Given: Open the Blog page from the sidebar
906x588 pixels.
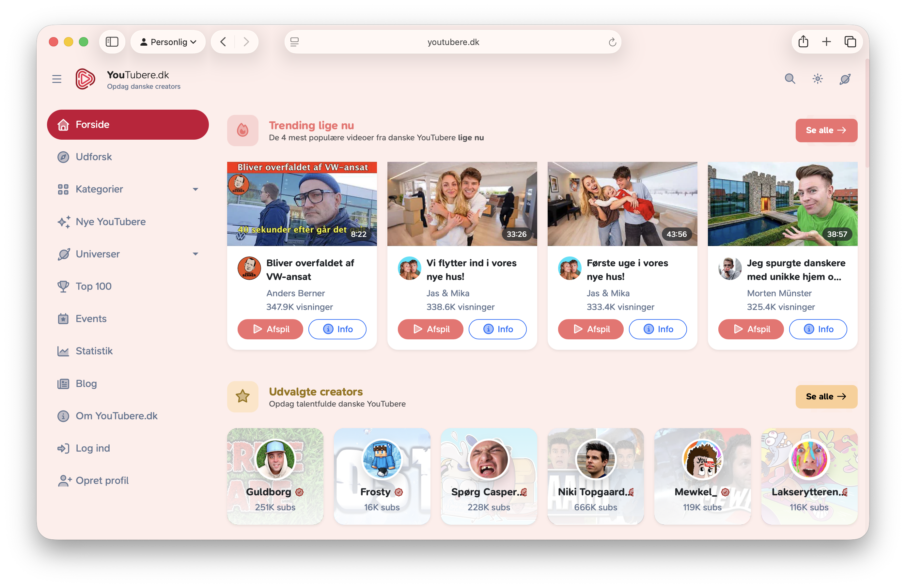Looking at the screenshot, I should pos(86,383).
